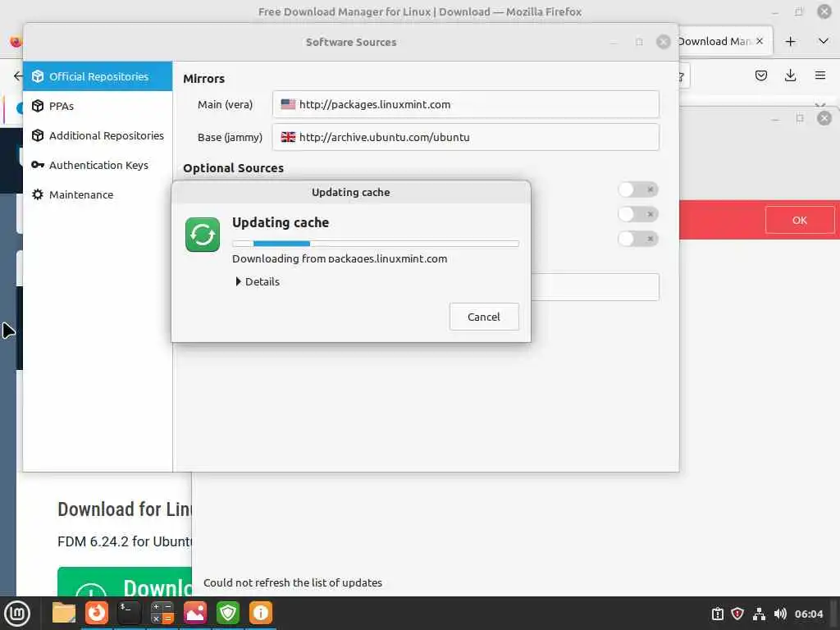Open the Firefox list all tabs chevron
The width and height of the screenshot is (840, 630).
824,41
